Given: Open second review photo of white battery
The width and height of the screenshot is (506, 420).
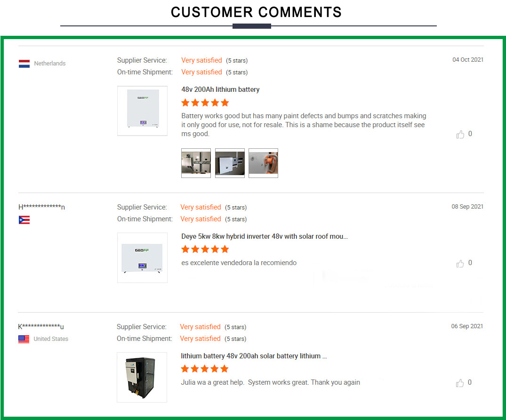Looking at the screenshot, I should pos(230,163).
